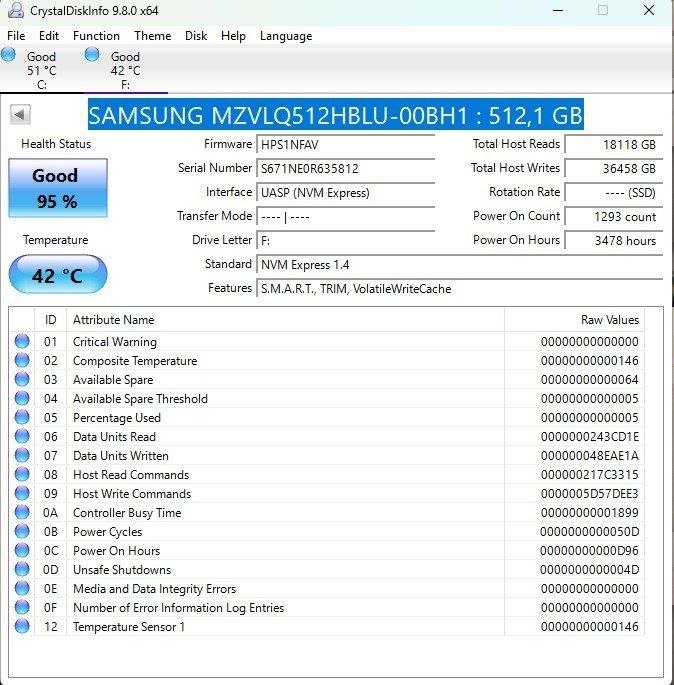Click the Serial Number field

345,169
